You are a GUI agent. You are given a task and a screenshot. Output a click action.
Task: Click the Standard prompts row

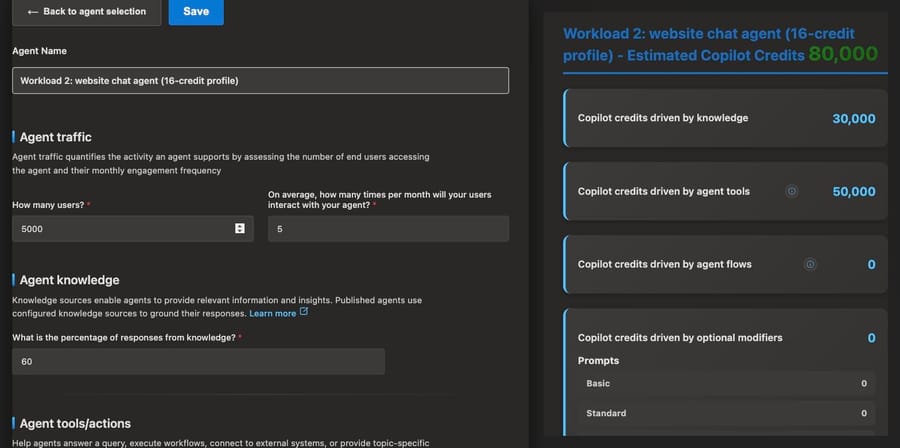pos(726,413)
